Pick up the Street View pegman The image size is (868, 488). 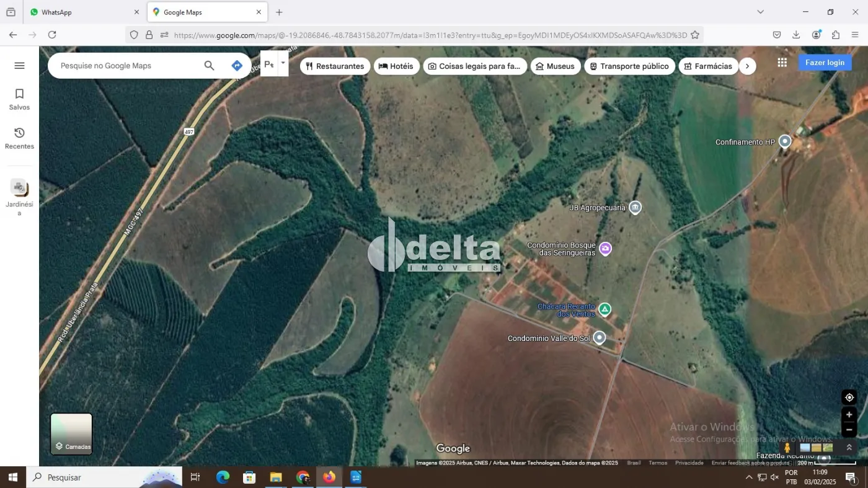pyautogui.click(x=787, y=448)
